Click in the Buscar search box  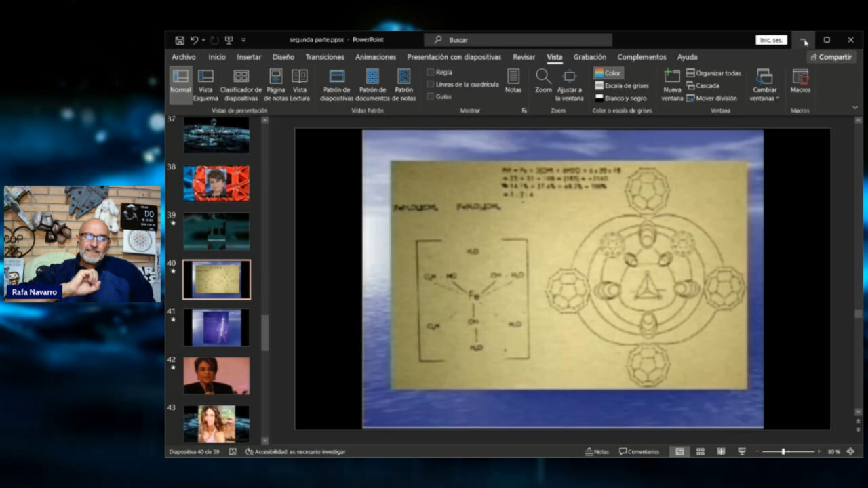click(x=518, y=40)
